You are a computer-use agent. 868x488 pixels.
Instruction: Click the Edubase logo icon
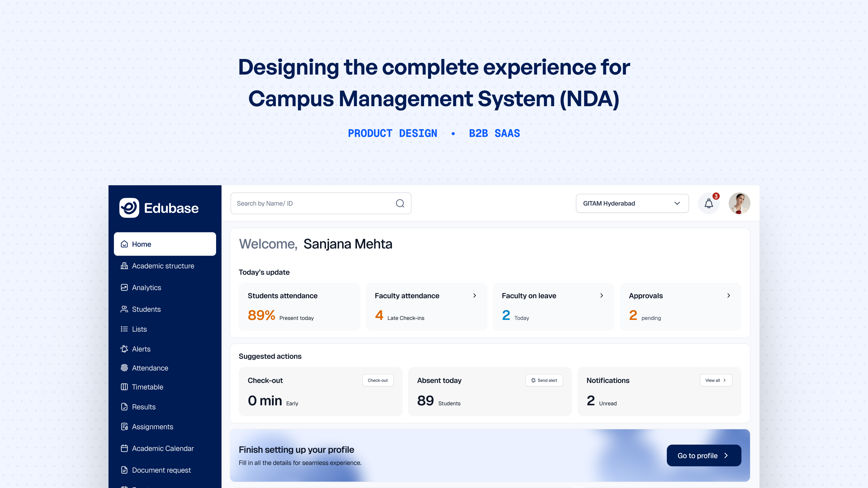pyautogui.click(x=129, y=208)
